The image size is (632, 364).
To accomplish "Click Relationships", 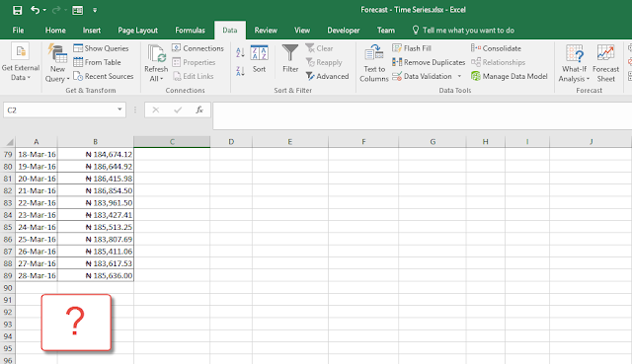I will point(498,62).
